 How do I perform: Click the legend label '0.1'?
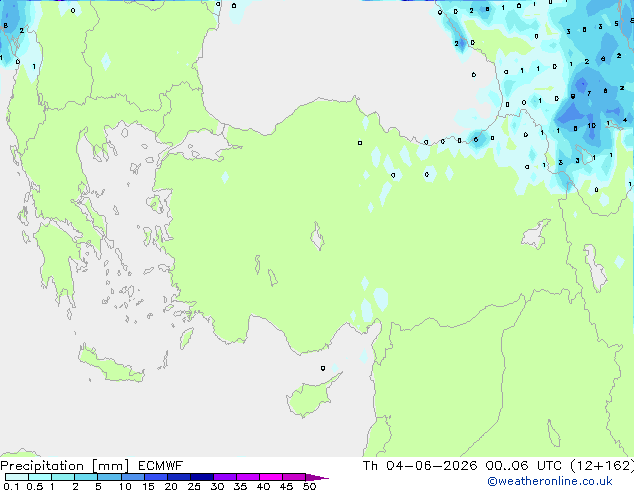[x=11, y=486]
